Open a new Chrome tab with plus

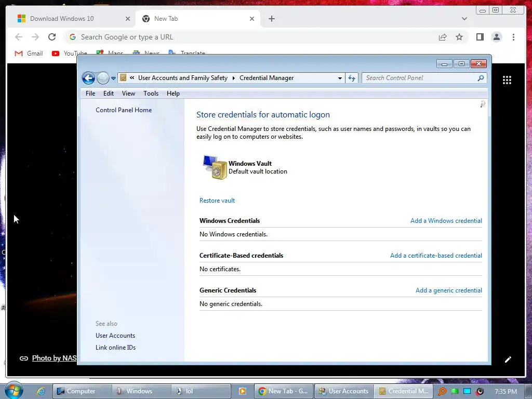[x=271, y=19]
